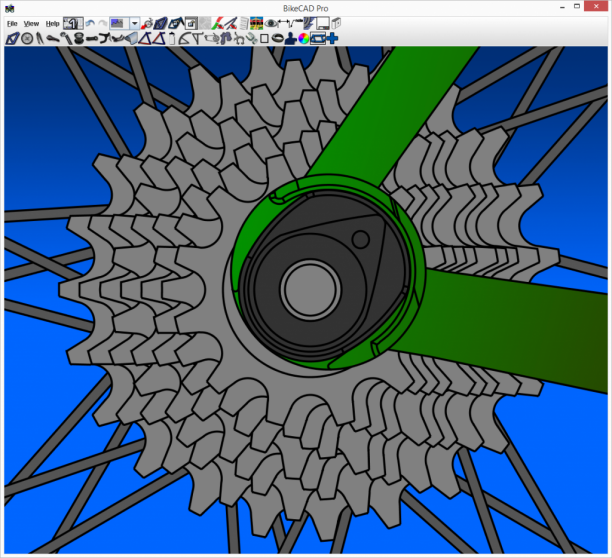Click the bordered window snapshot icon

(191, 23)
